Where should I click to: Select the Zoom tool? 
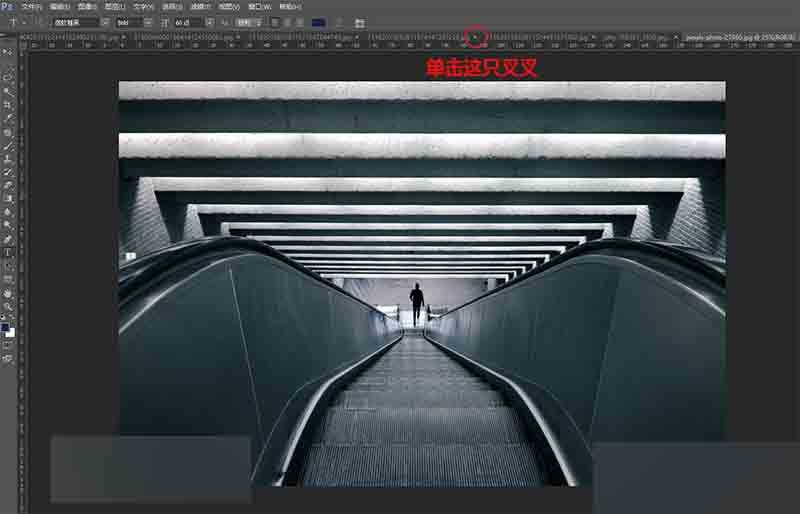(7, 307)
